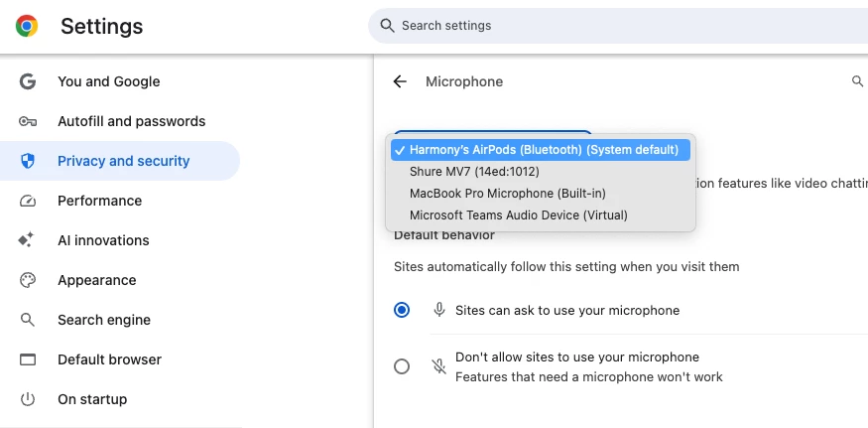Choose MacBook Pro Microphone (Built-in)
This screenshot has width=868, height=428.
541,193
